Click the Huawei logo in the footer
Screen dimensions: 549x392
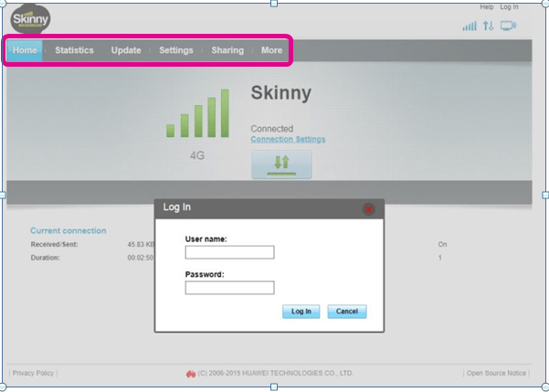tap(191, 373)
